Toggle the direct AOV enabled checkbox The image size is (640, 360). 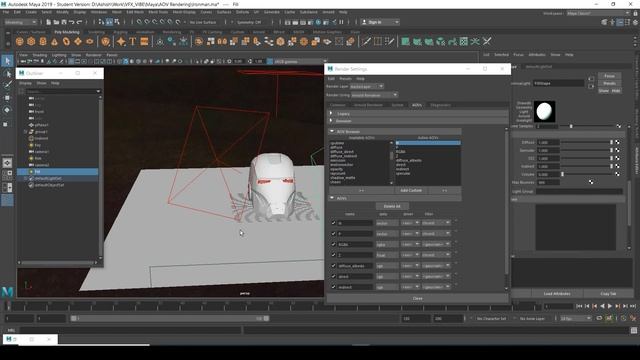coord(333,276)
